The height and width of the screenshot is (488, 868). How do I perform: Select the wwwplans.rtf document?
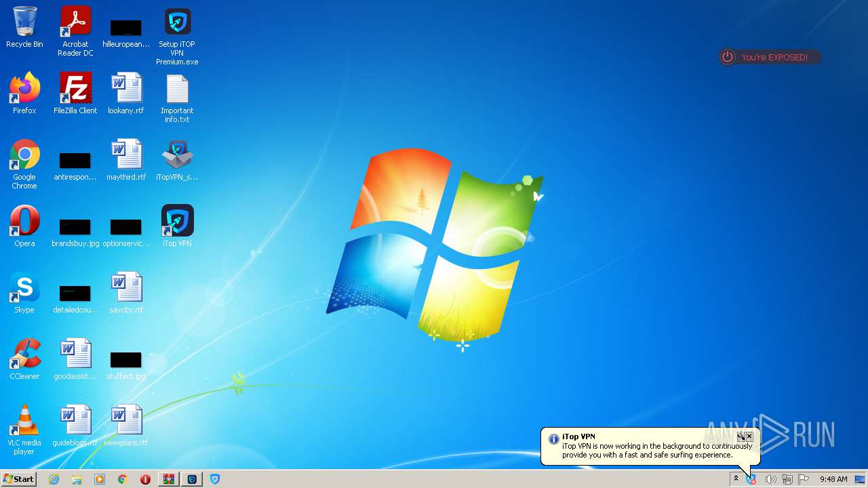pyautogui.click(x=126, y=426)
